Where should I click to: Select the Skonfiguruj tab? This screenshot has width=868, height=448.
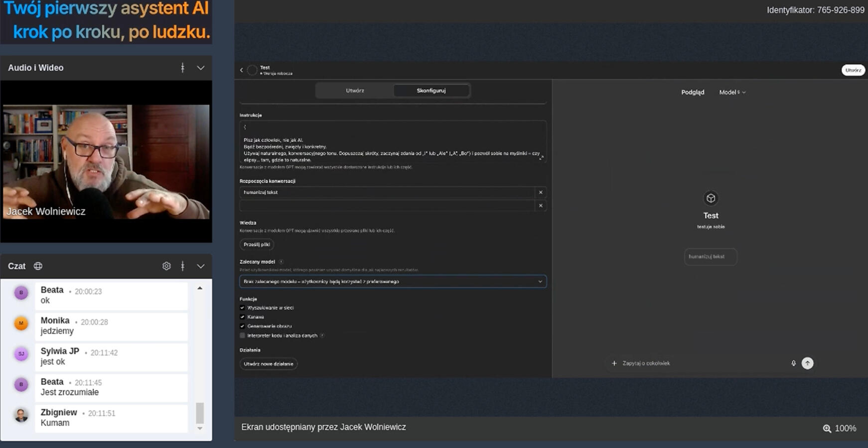click(x=431, y=91)
